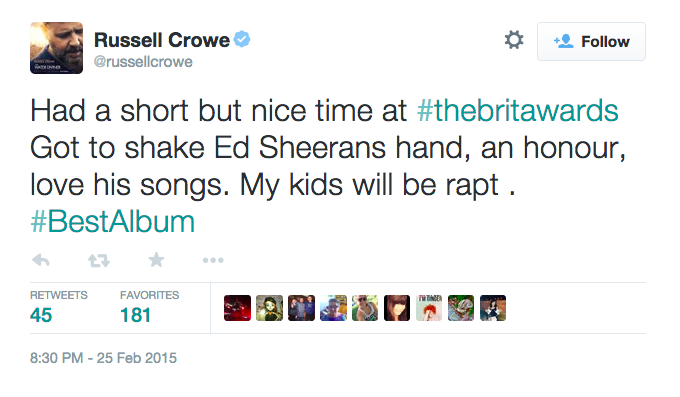Open first red-toned favoriter avatar
Image resolution: width=680 pixels, height=397 pixels.
pos(237,308)
